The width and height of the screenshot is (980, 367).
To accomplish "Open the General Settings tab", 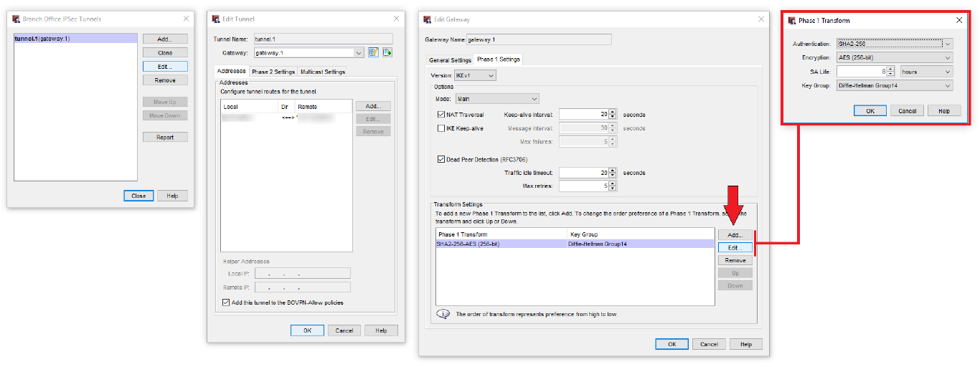I will [450, 60].
